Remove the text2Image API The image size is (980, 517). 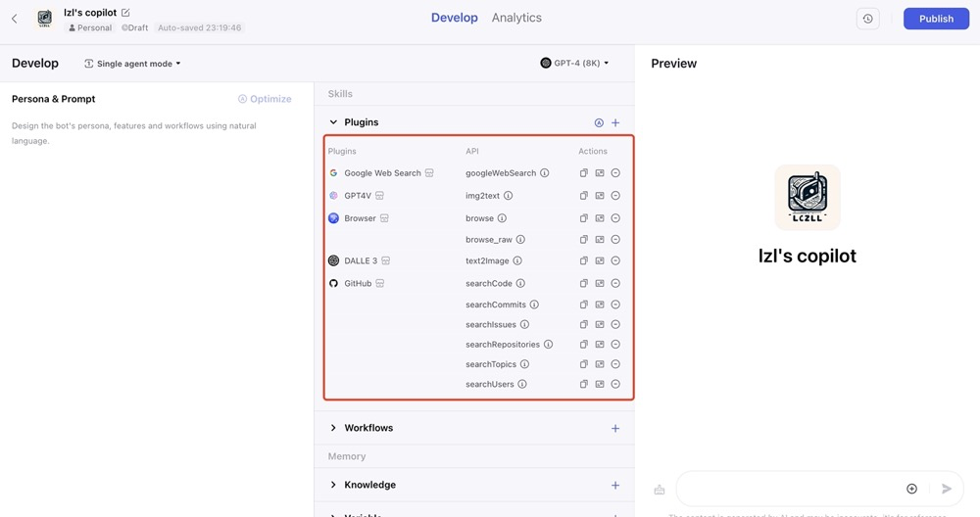point(615,260)
